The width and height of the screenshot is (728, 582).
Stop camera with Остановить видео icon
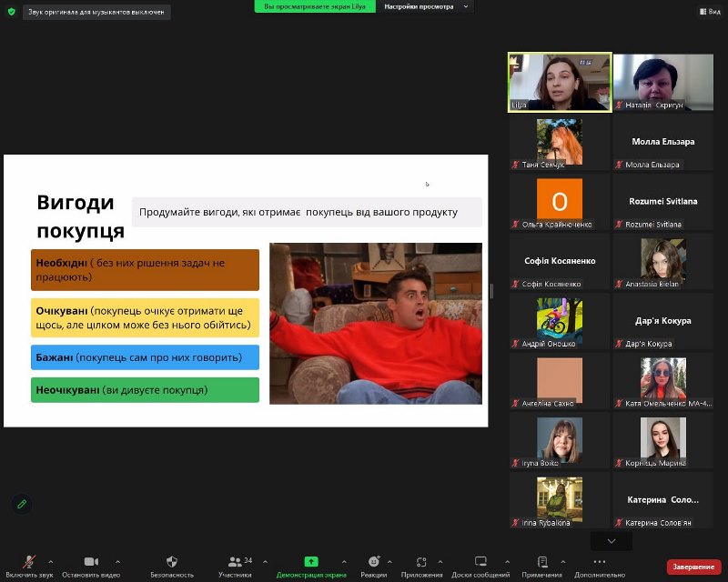tap(91, 562)
